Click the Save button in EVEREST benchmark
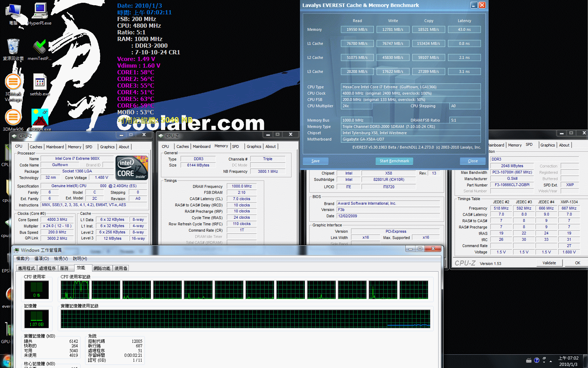Viewport: 588px width, 368px height. 315,161
